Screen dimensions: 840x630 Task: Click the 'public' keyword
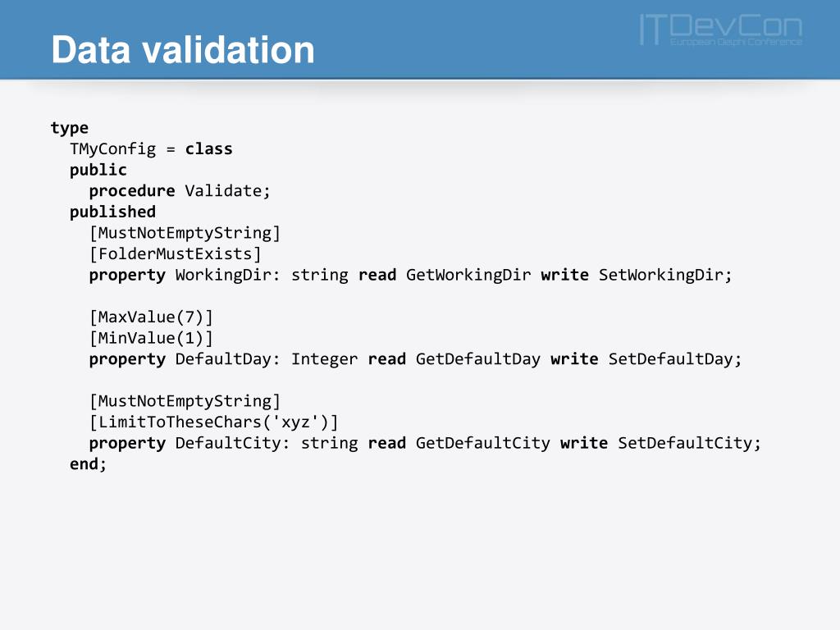(98, 171)
